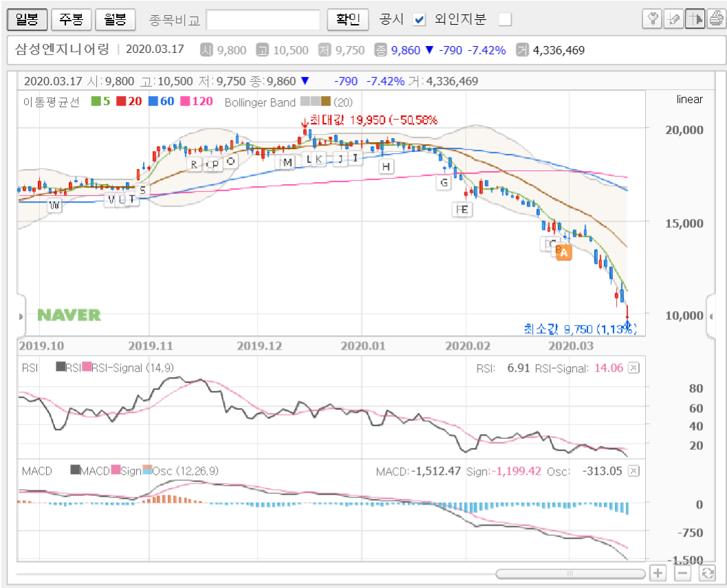
Task: Click the 2020.02 date axis label
Action: (467, 346)
